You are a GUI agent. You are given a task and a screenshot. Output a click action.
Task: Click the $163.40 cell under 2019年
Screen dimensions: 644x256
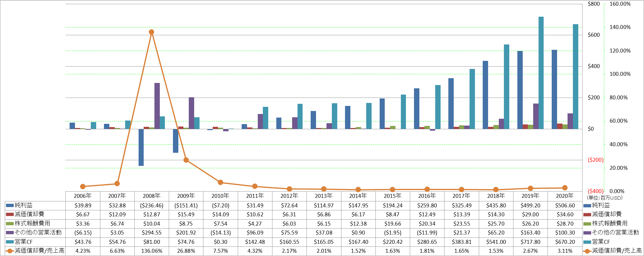tap(530, 233)
